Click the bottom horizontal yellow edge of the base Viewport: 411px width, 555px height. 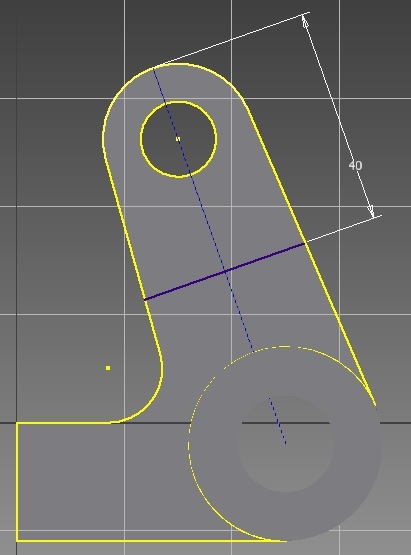pos(149,540)
